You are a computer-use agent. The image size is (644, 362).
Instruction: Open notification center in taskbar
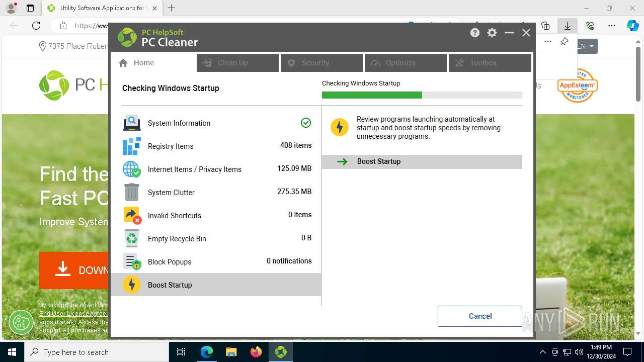(627, 352)
